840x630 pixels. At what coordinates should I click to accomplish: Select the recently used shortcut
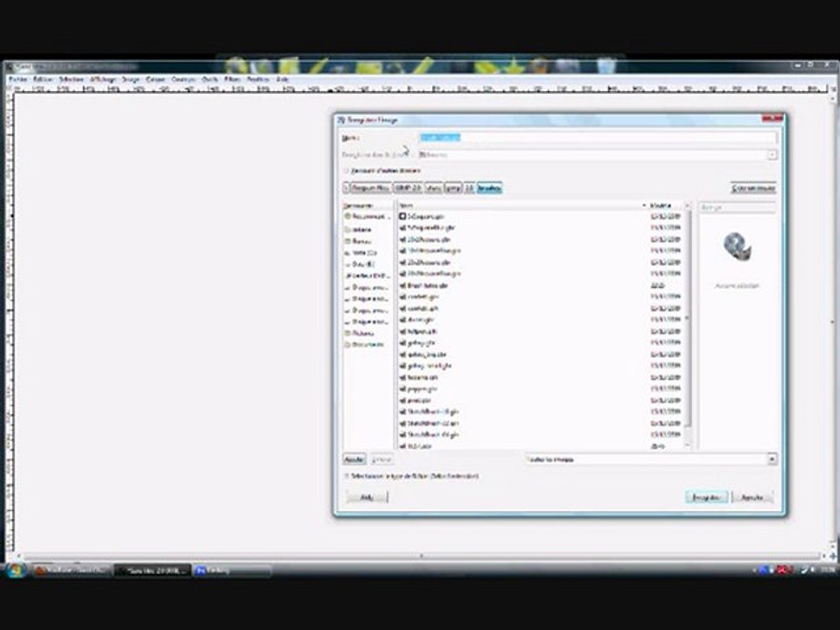pos(367,216)
